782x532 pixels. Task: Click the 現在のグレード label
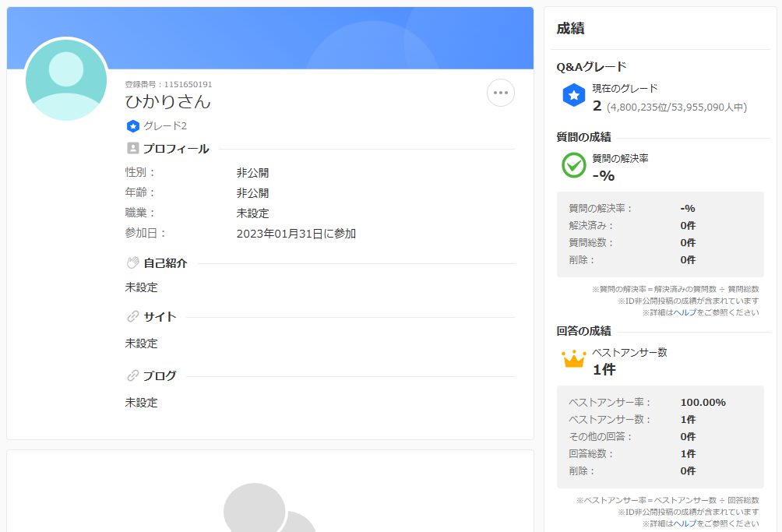pos(625,88)
